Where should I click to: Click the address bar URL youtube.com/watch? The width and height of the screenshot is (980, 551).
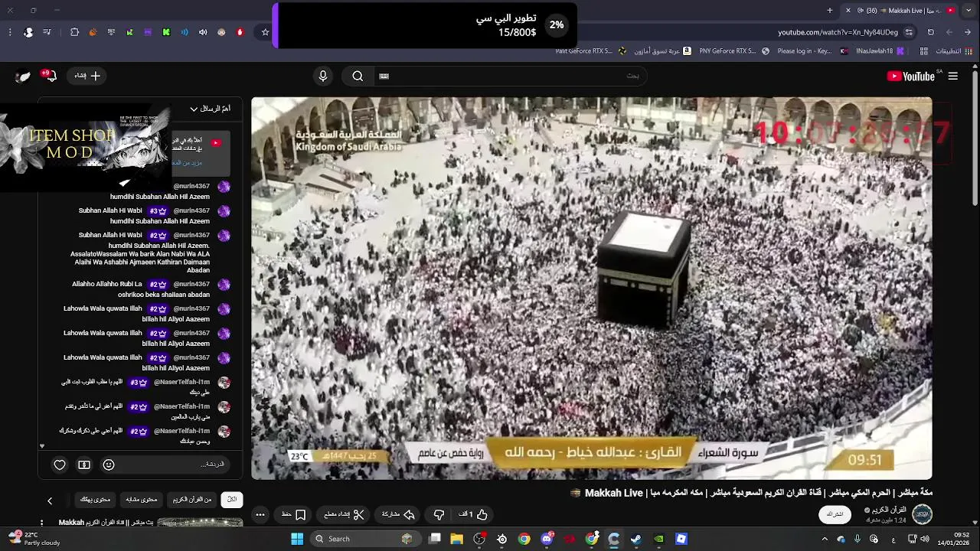838,32
